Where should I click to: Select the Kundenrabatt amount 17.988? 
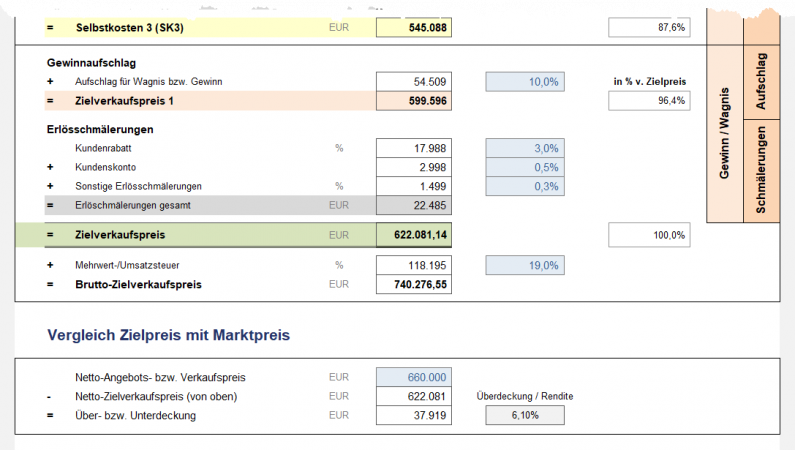[414, 148]
